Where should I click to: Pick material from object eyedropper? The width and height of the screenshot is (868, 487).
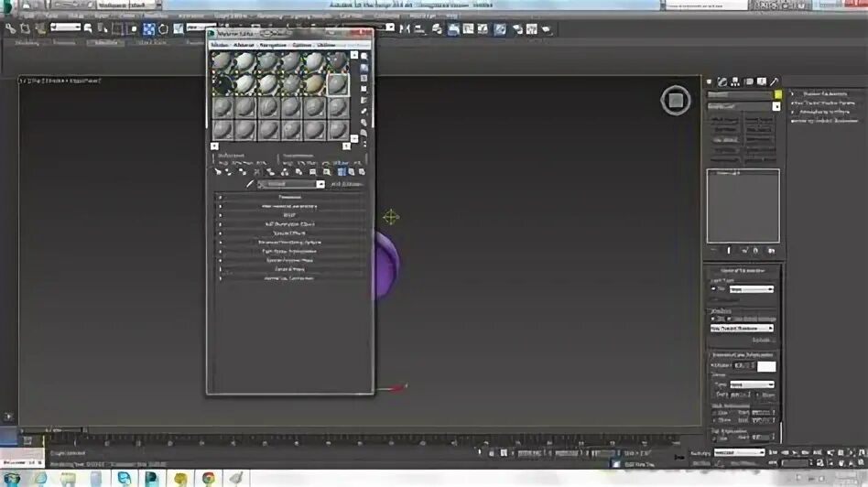click(x=250, y=184)
